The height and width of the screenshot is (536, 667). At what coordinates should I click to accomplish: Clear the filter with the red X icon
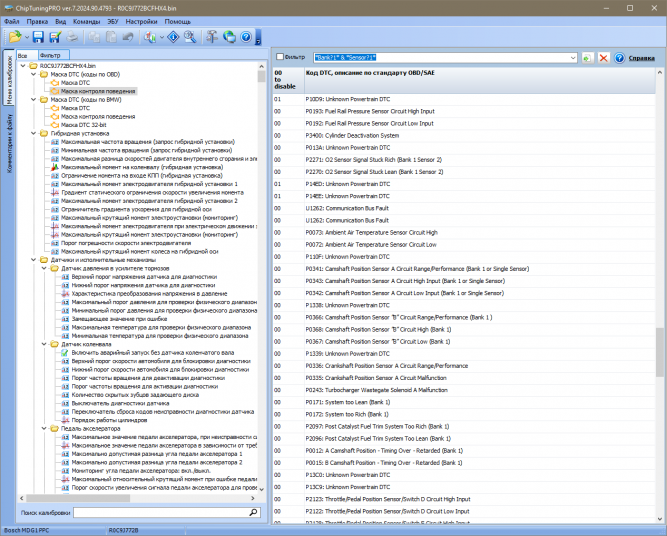[603, 58]
